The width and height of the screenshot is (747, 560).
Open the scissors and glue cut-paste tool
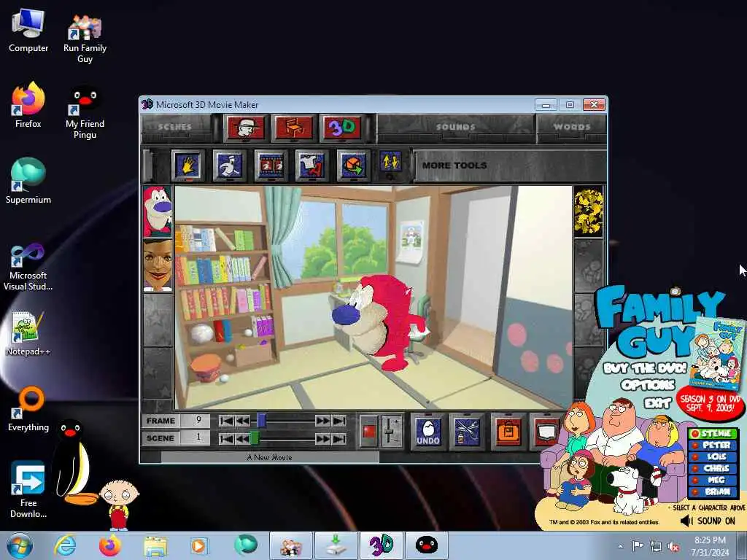(468, 432)
